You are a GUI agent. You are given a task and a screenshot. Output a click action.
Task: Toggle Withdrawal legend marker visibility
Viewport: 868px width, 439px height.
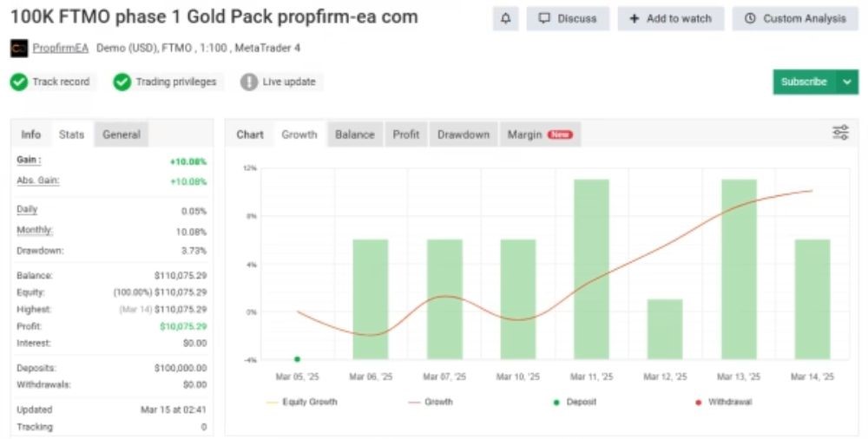click(x=722, y=402)
